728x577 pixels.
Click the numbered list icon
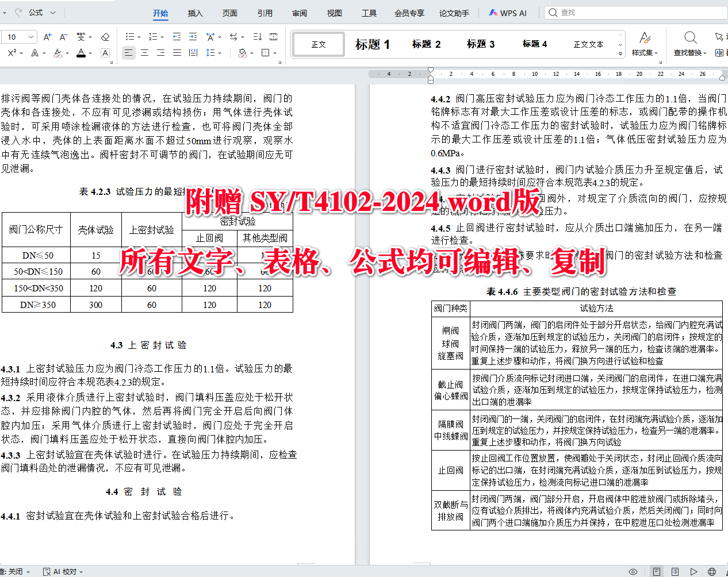153,37
